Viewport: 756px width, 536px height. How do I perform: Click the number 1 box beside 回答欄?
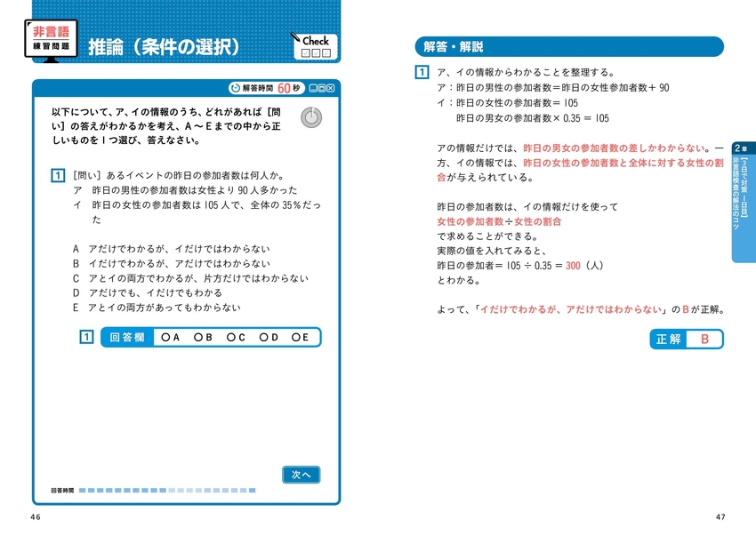click(86, 337)
